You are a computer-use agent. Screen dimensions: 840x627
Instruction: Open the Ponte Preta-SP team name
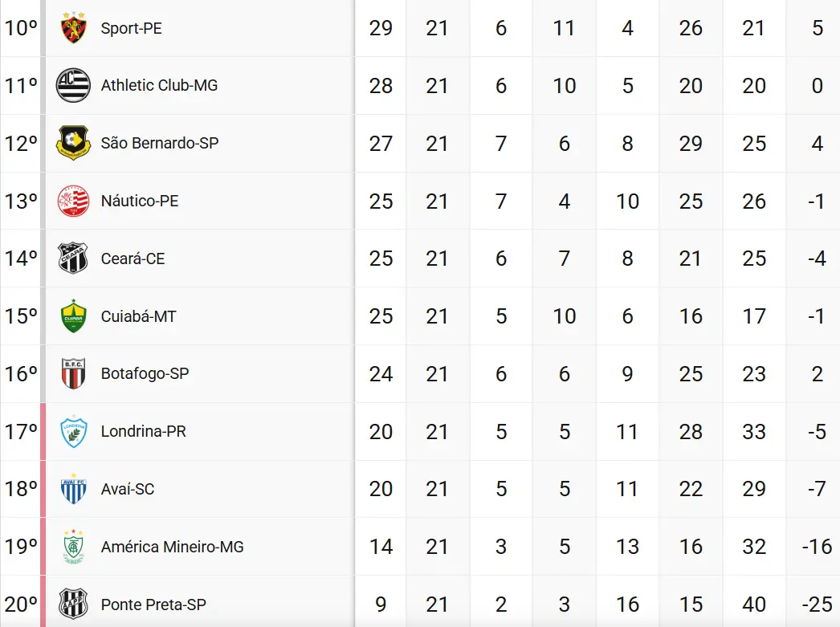tap(153, 605)
